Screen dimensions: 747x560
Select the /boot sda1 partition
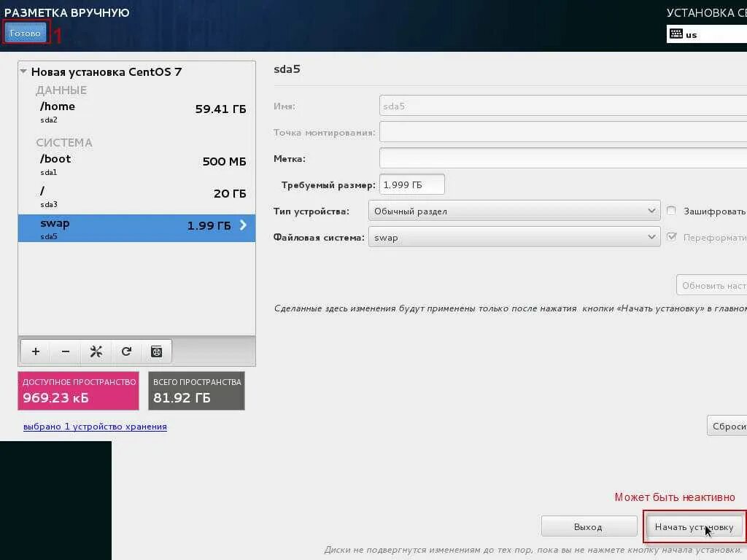136,164
